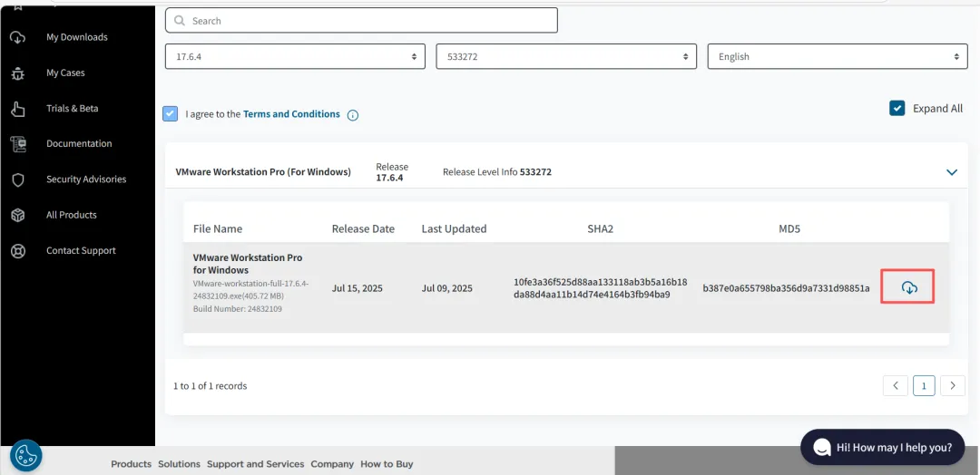
Task: Click the How to Buy footer link
Action: (387, 464)
